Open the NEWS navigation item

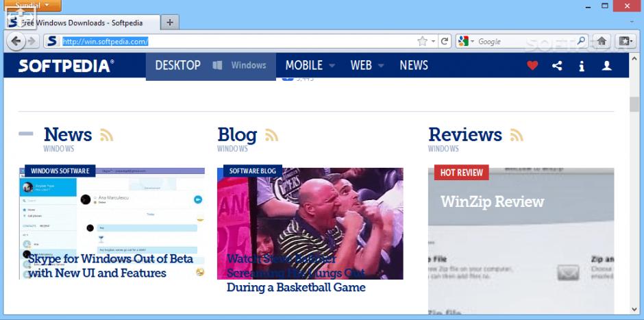[x=414, y=65]
